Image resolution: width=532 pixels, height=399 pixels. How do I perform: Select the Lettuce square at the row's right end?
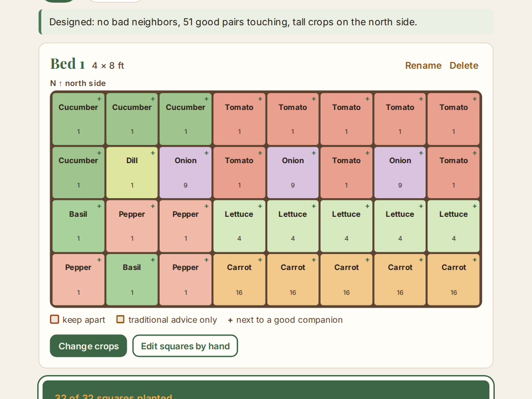tap(454, 226)
